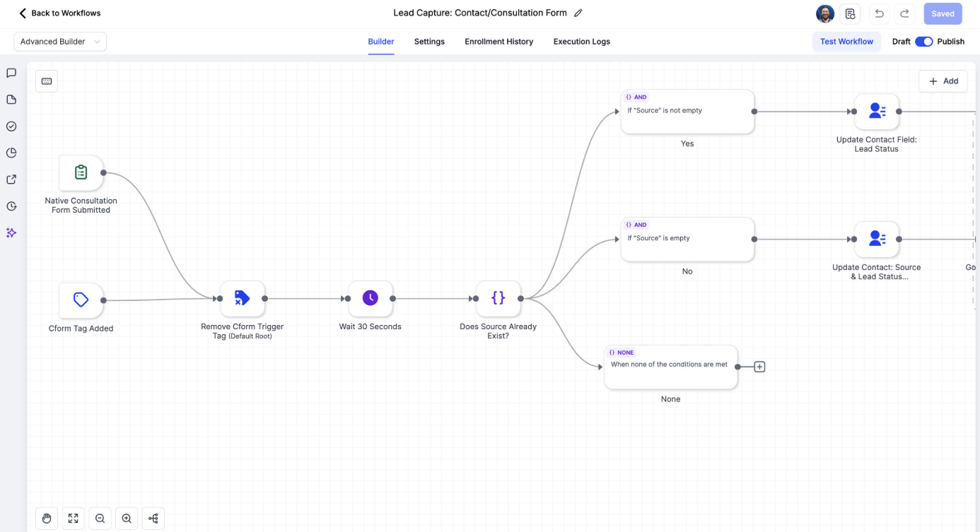Open the purple sparkle AI icon in the sidebar
Viewport: 980px width, 532px height.
click(11, 232)
